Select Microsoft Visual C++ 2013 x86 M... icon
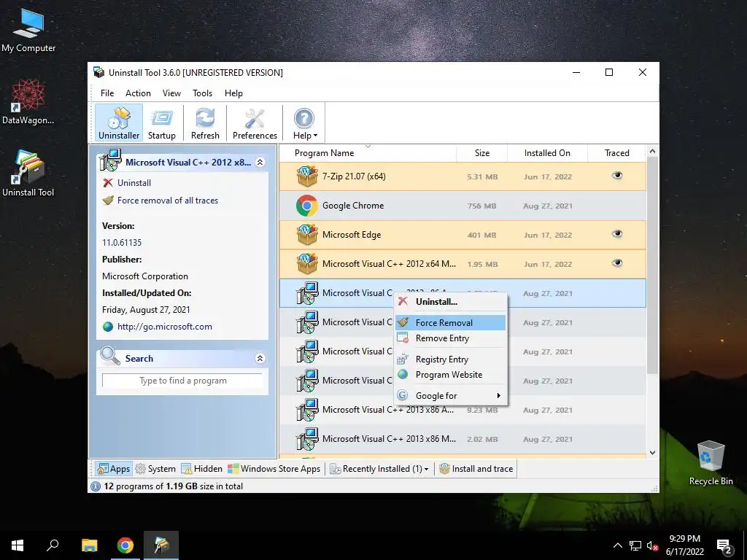 click(x=307, y=439)
